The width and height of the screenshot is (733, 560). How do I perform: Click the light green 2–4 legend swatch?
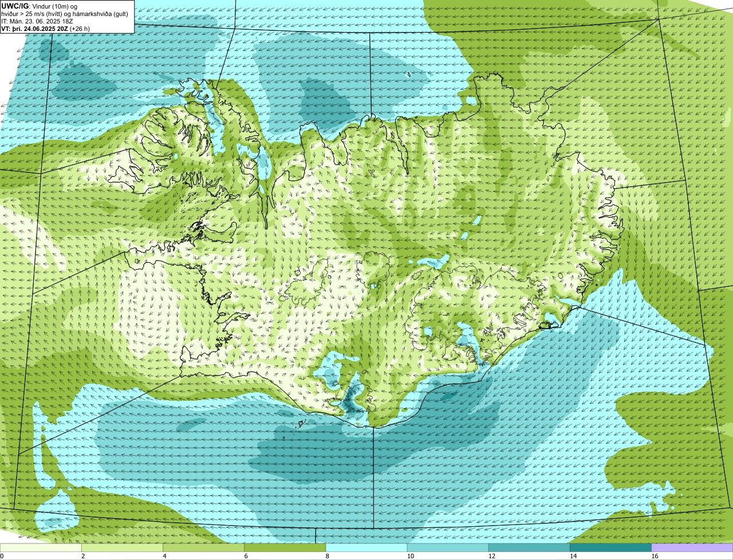[122, 548]
